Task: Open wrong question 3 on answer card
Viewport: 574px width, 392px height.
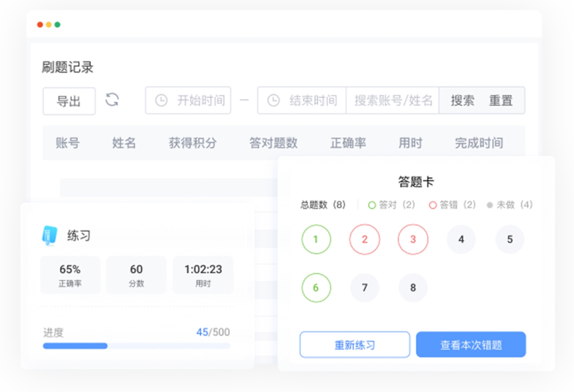Action: tap(413, 239)
